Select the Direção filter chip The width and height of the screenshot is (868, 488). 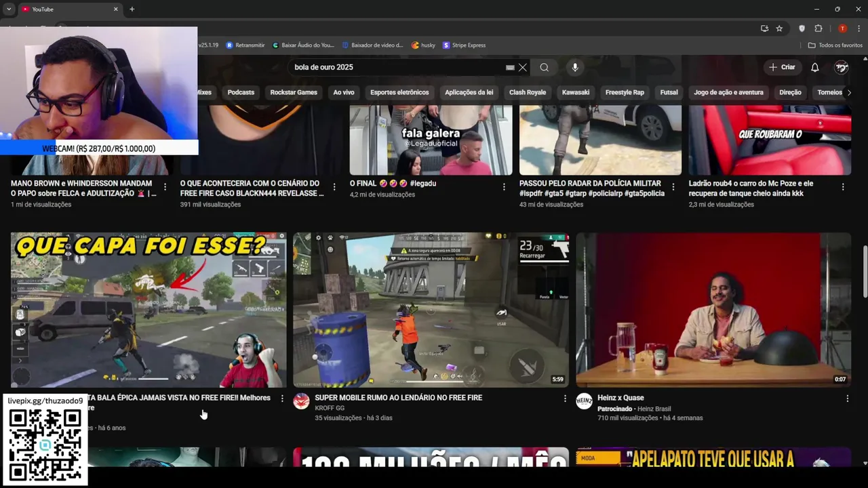pyautogui.click(x=790, y=92)
